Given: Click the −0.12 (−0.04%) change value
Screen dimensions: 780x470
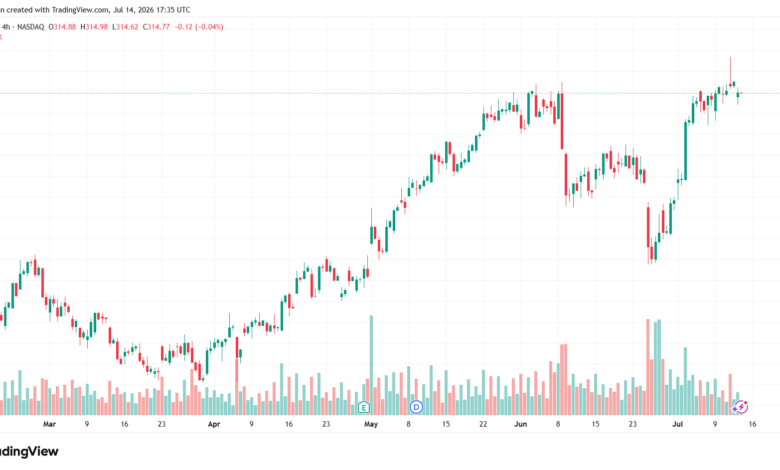Looking at the screenshot, I should click(198, 27).
